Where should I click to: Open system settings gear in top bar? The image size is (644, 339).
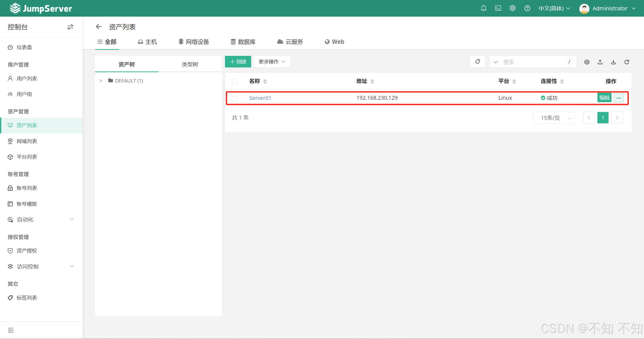point(512,8)
